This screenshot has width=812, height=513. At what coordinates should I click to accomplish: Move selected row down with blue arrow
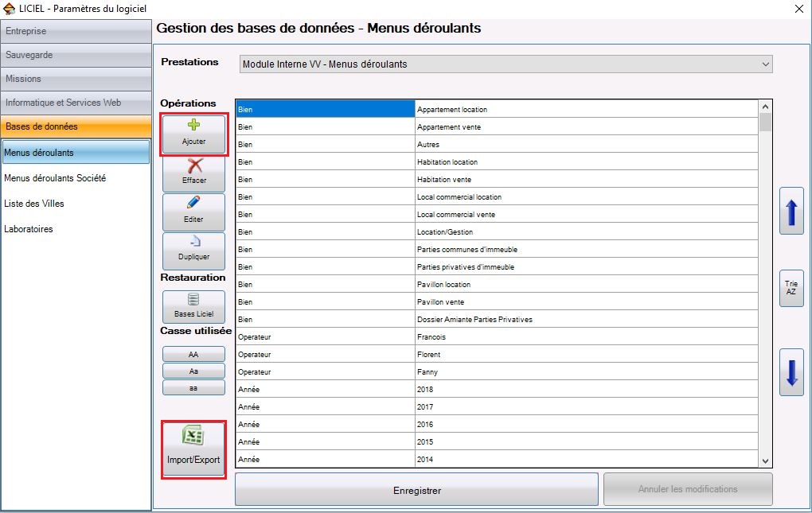click(791, 372)
